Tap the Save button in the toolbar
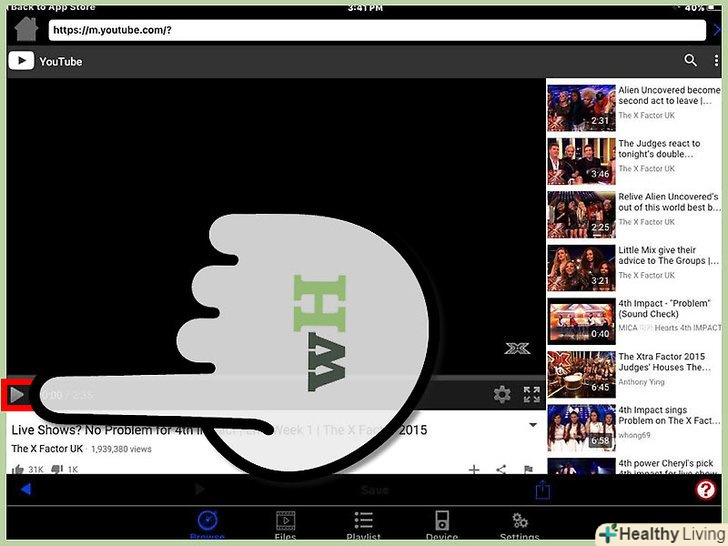Viewport: 728px width, 546px height. pyautogui.click(x=374, y=490)
